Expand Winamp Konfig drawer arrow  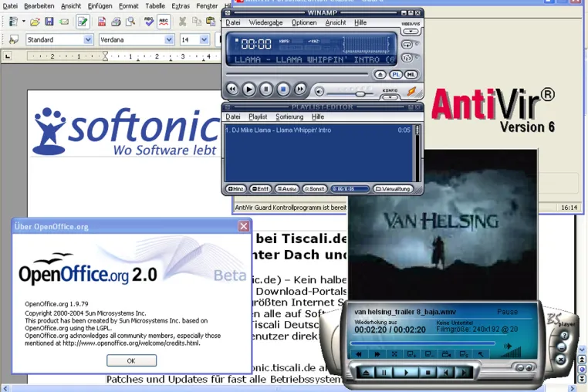pyautogui.click(x=390, y=96)
